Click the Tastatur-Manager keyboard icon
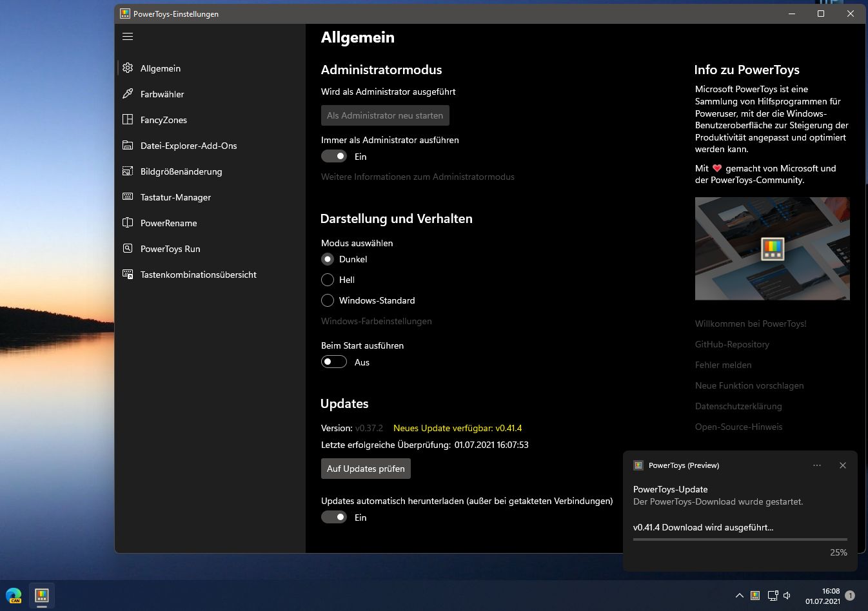The width and height of the screenshot is (868, 611). pyautogui.click(x=128, y=197)
